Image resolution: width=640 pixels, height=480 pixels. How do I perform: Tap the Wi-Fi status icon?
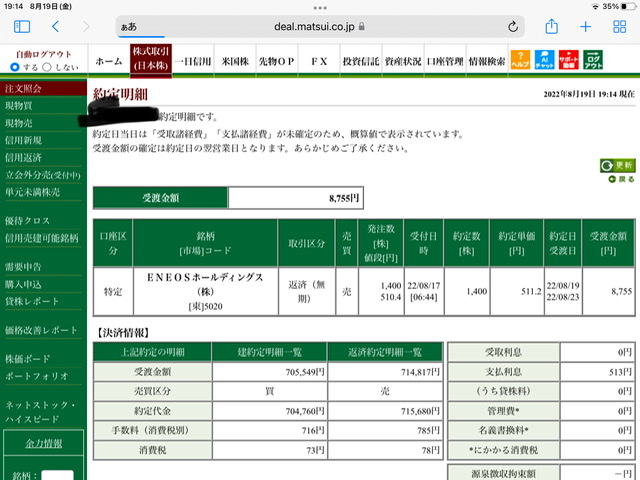pyautogui.click(x=596, y=7)
